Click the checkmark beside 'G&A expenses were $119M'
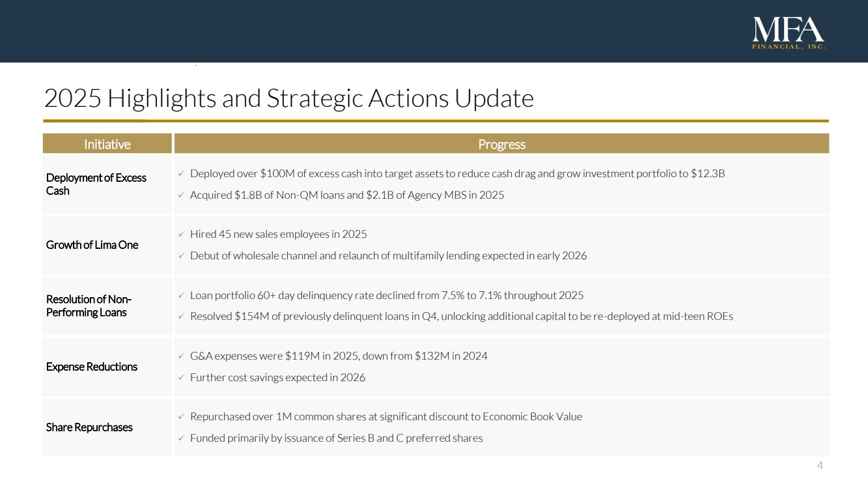Image resolution: width=868 pixels, height=488 pixels. (x=181, y=356)
